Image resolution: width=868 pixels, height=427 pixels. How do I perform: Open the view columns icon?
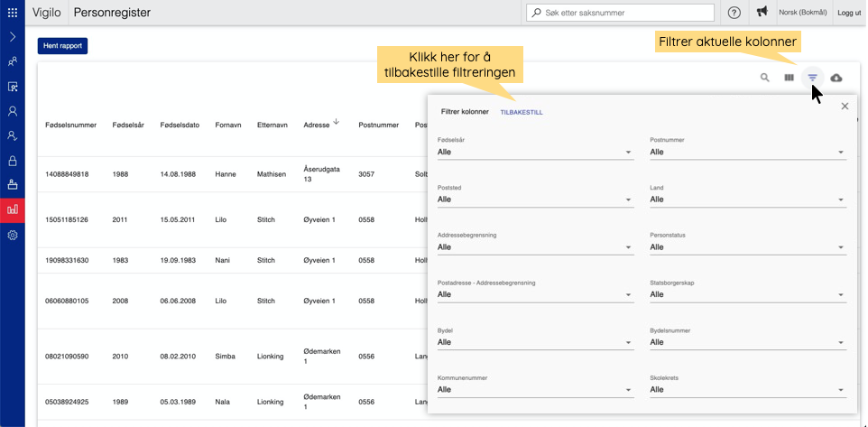[790, 78]
